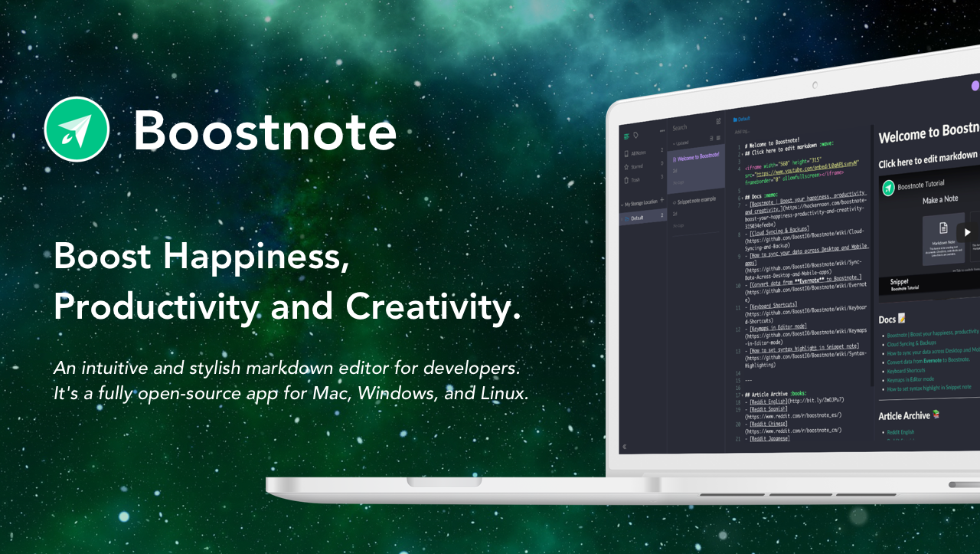Click the Boostnote paper-plane logo in the sidebar
The image size is (980, 554).
(626, 136)
